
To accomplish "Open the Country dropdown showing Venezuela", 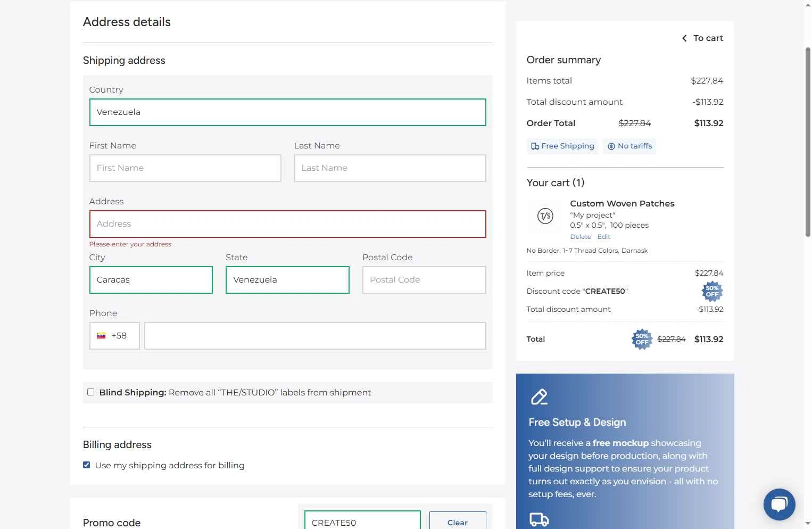I will coord(288,112).
